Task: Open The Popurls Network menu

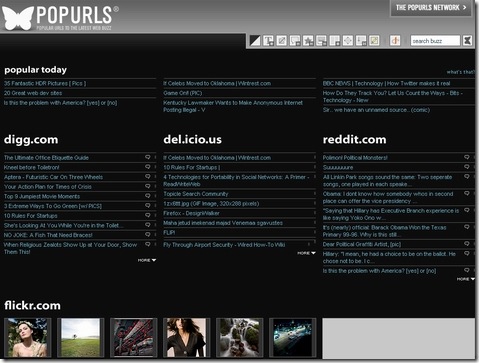Action: point(431,8)
